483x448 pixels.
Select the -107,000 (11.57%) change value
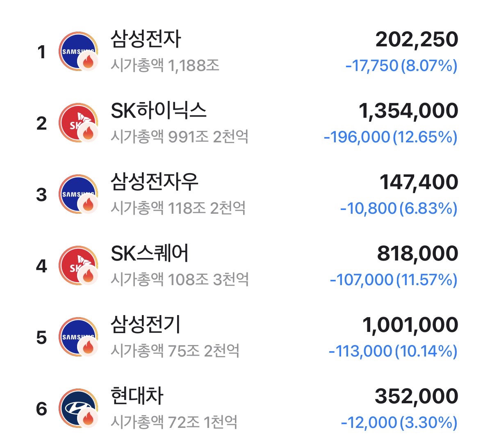pos(394,280)
